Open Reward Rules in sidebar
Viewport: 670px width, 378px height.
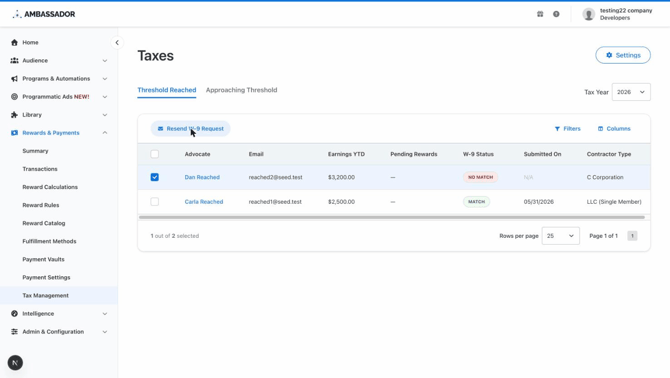[x=41, y=205]
